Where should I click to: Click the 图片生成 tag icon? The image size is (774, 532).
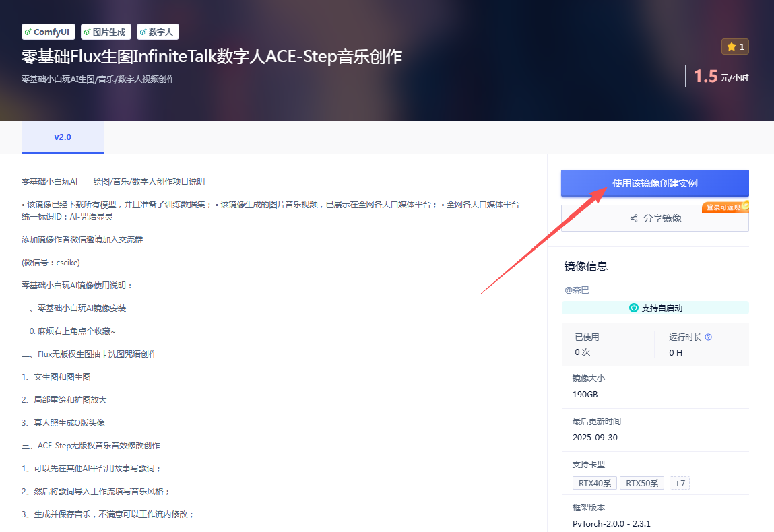pos(88,32)
